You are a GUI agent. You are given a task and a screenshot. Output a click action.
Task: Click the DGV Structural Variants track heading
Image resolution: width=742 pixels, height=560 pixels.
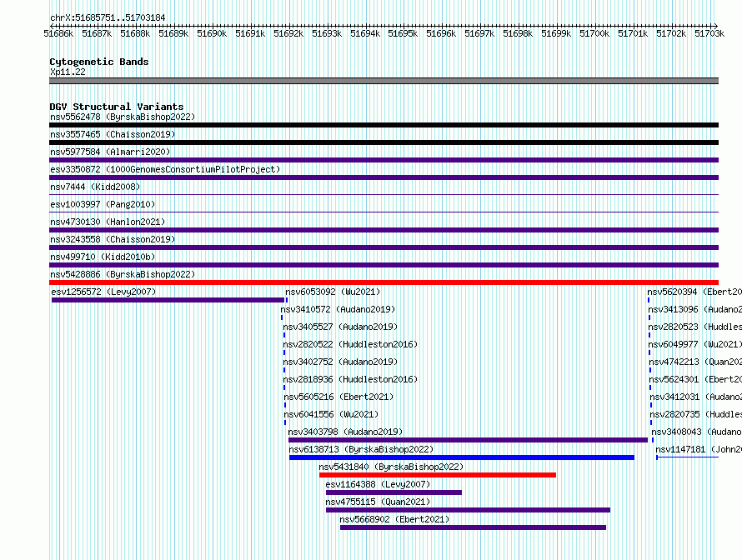click(x=117, y=107)
